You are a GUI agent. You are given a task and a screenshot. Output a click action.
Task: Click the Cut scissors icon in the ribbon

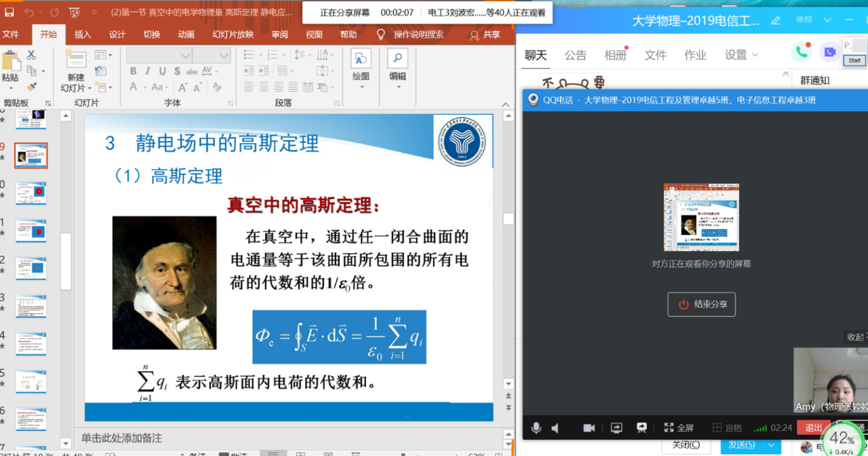[x=31, y=56]
